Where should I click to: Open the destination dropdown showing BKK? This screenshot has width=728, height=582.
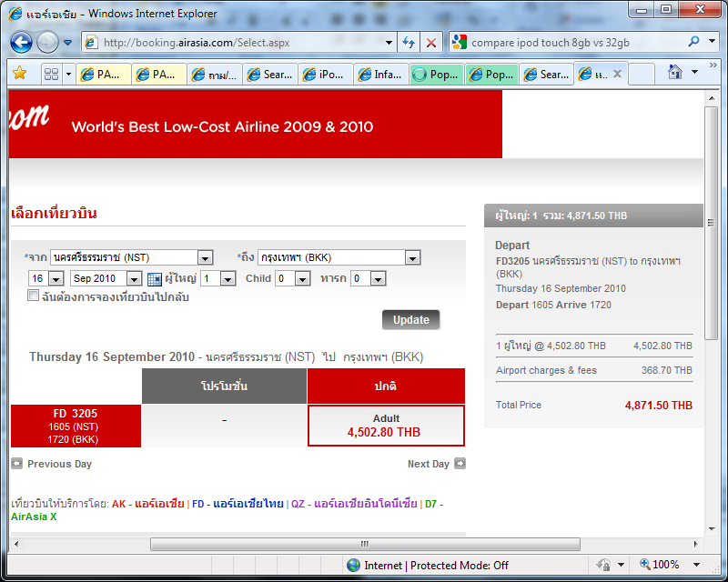point(339,257)
